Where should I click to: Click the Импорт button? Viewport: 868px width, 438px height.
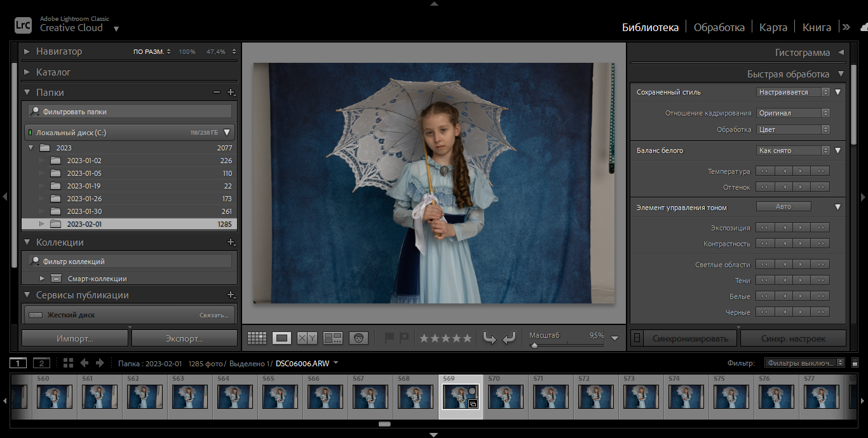(x=74, y=338)
